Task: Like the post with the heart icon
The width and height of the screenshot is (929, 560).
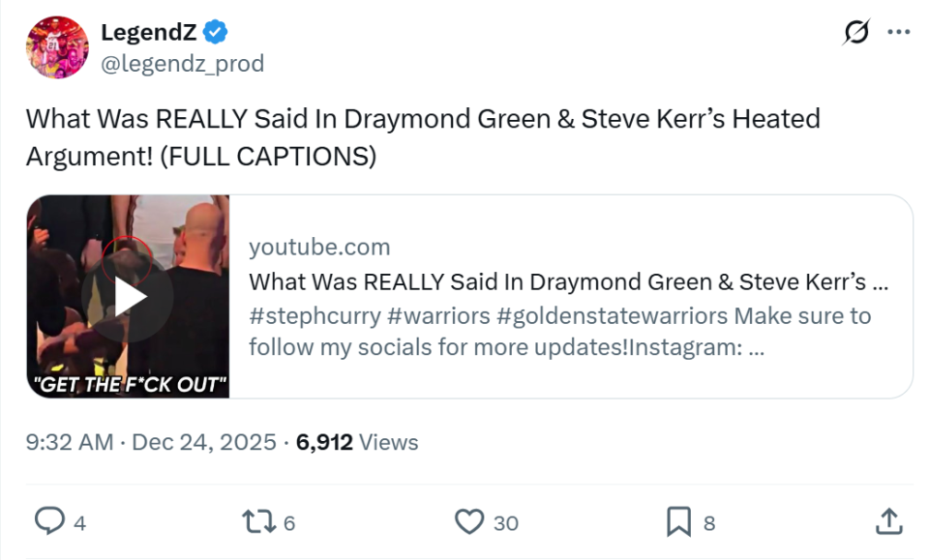Action: point(469,522)
